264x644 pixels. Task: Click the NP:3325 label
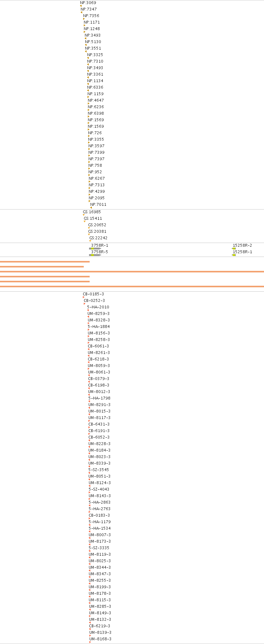tap(95, 55)
